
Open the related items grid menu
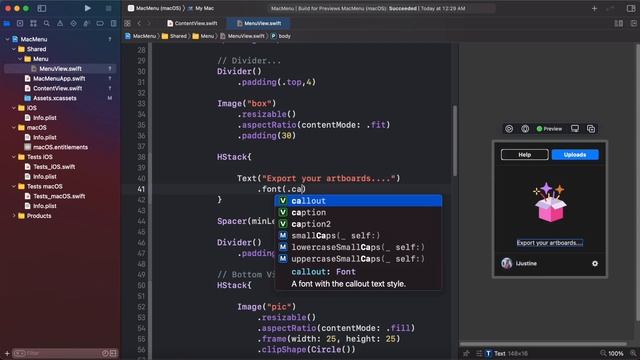pos(127,23)
